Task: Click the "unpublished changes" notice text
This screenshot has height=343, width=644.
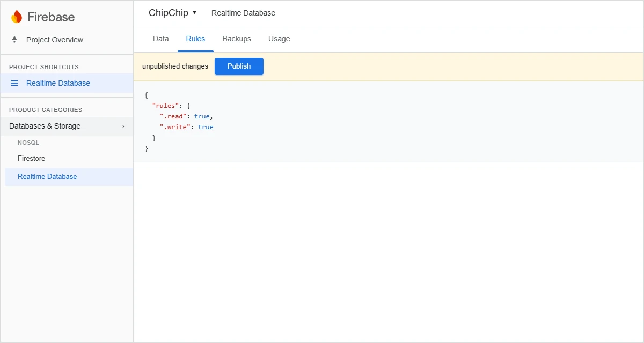Action: click(175, 66)
